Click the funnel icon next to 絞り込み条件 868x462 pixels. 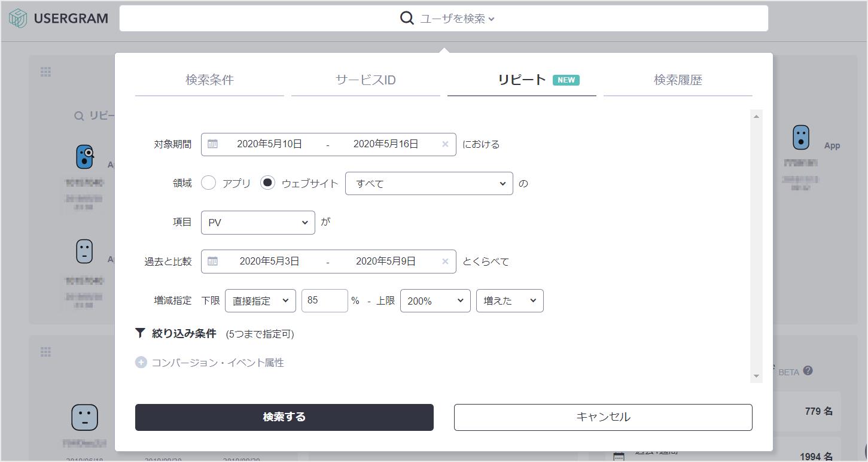pos(140,333)
